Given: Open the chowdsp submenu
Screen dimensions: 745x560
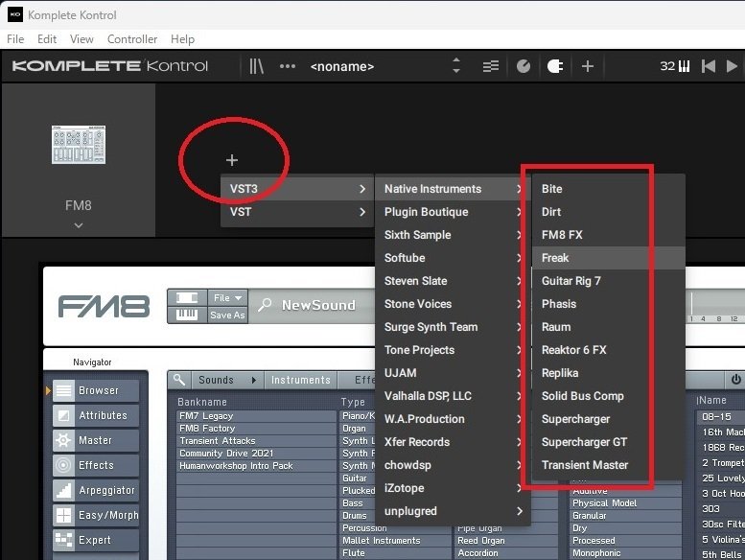Looking at the screenshot, I should pos(453,465).
